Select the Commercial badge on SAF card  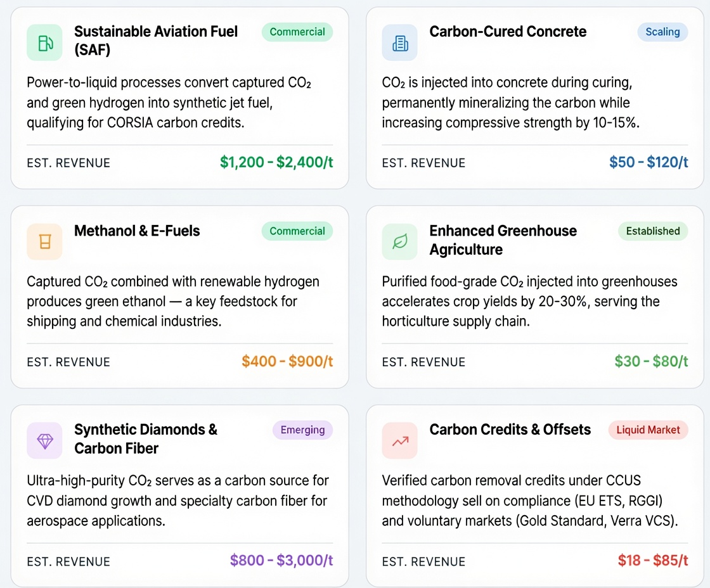click(x=297, y=32)
